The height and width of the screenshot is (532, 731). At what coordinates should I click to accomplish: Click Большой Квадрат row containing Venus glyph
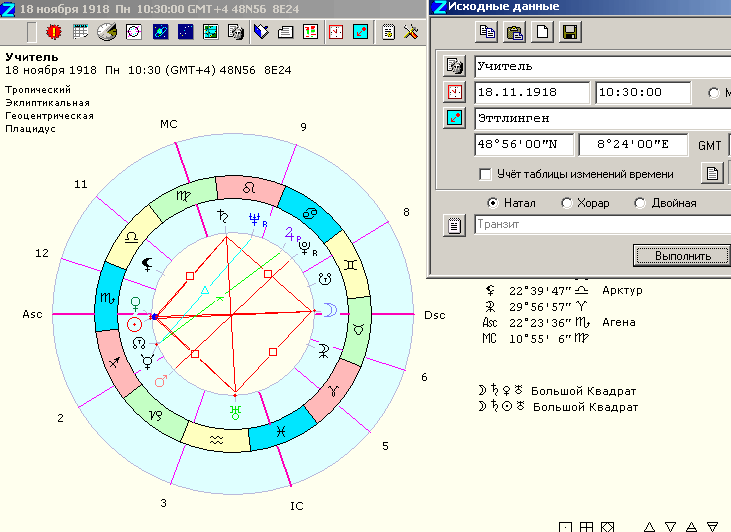557,391
